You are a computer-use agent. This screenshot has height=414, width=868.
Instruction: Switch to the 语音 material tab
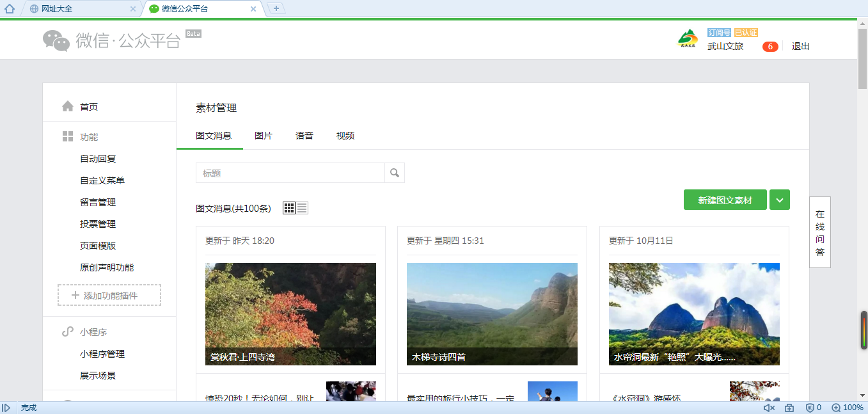[304, 135]
